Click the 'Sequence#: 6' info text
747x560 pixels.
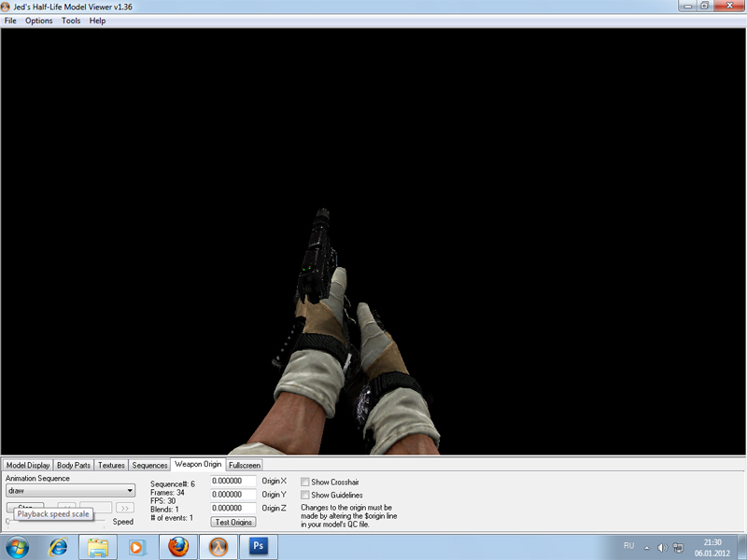[173, 483]
